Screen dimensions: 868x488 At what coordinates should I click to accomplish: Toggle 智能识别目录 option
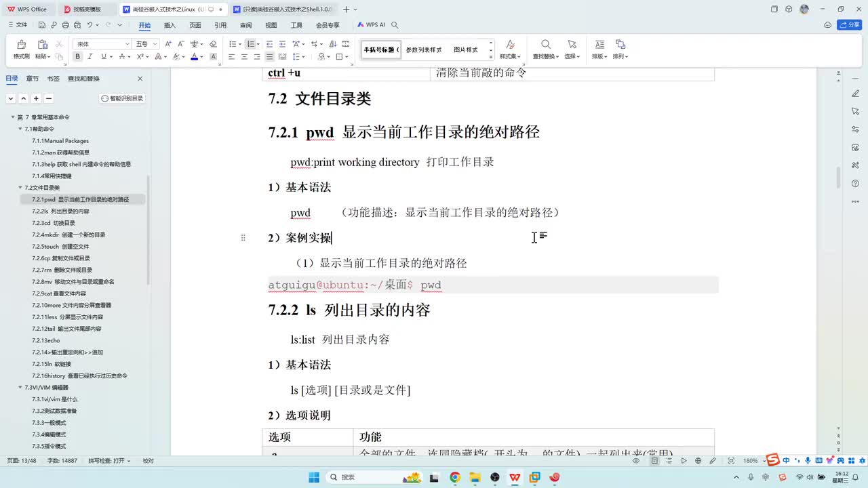pyautogui.click(x=123, y=98)
